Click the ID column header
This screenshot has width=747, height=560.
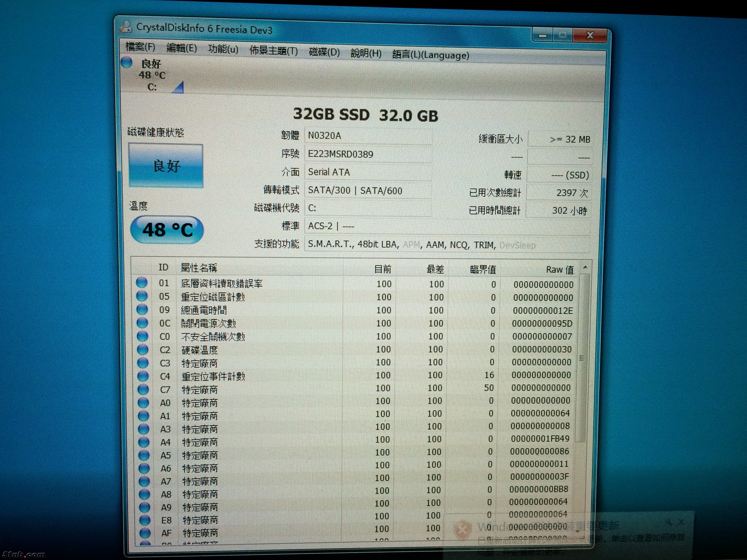pos(163,267)
